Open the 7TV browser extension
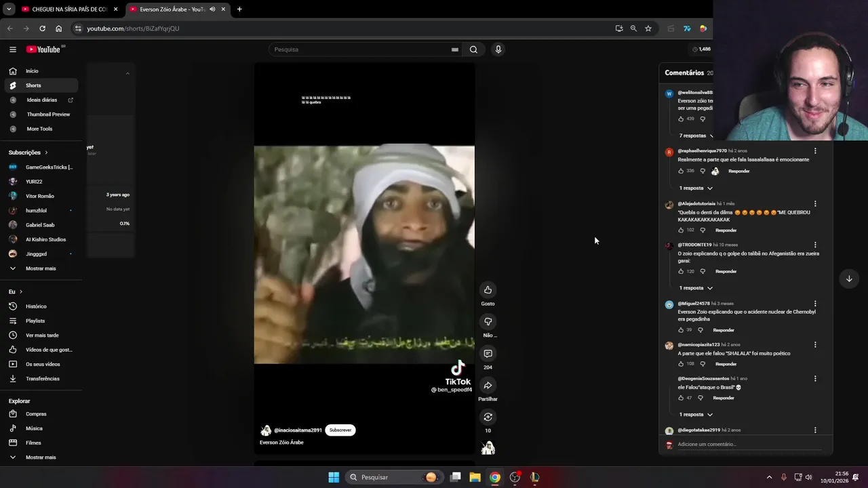This screenshot has height=488, width=868. (687, 28)
